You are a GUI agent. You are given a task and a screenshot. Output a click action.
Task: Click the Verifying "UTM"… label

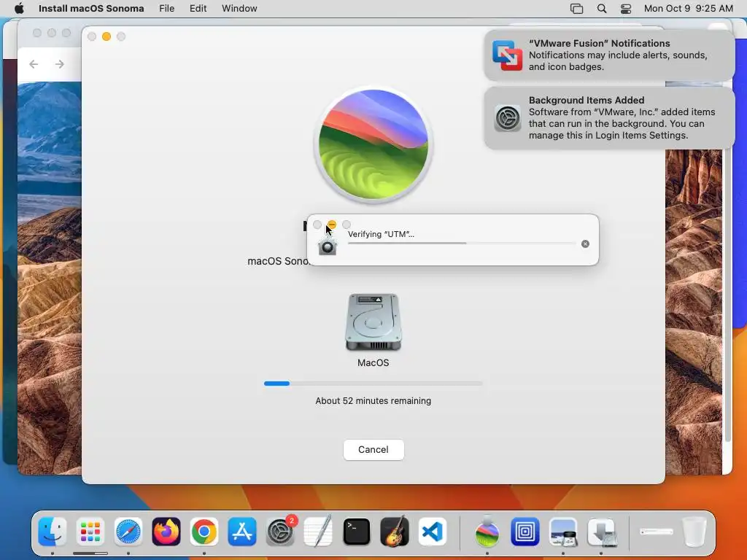click(x=381, y=234)
